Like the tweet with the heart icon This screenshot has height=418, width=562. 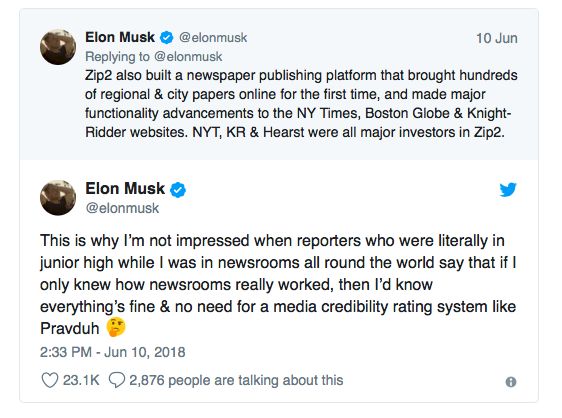coord(49,380)
